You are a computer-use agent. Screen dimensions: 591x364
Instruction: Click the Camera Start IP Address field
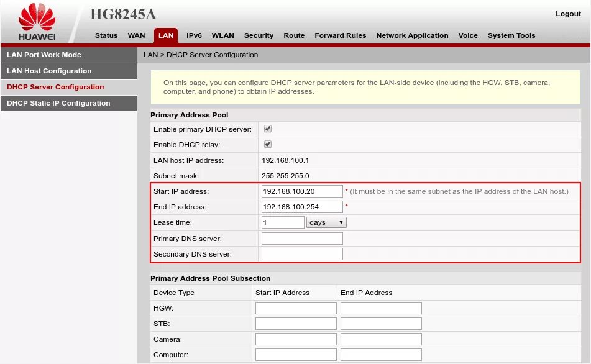[x=296, y=339]
